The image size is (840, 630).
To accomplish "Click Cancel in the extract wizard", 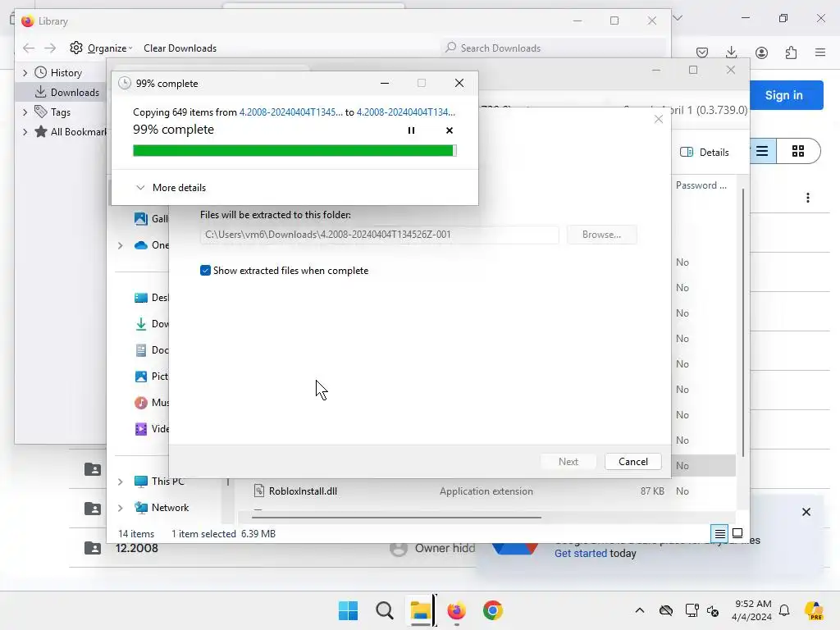I will [x=632, y=462].
